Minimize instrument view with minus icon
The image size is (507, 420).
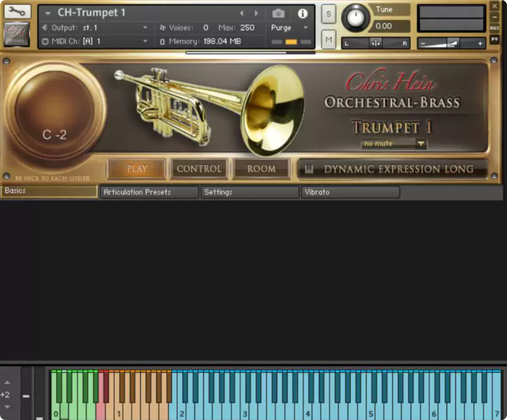(x=494, y=17)
